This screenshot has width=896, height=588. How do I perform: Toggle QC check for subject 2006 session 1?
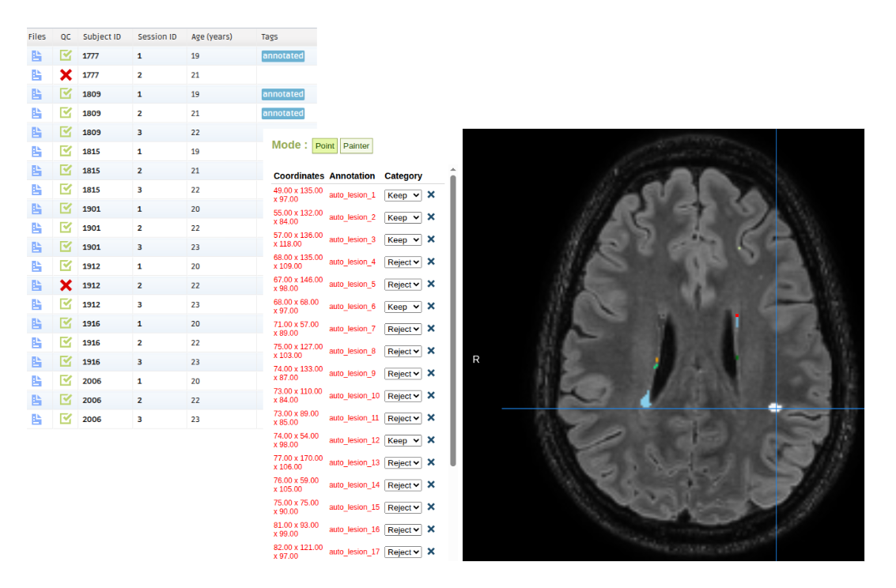point(66,381)
